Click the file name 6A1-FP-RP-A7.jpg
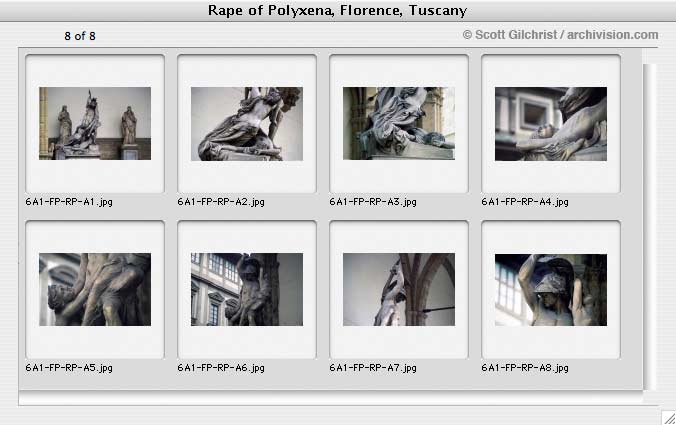 click(373, 368)
